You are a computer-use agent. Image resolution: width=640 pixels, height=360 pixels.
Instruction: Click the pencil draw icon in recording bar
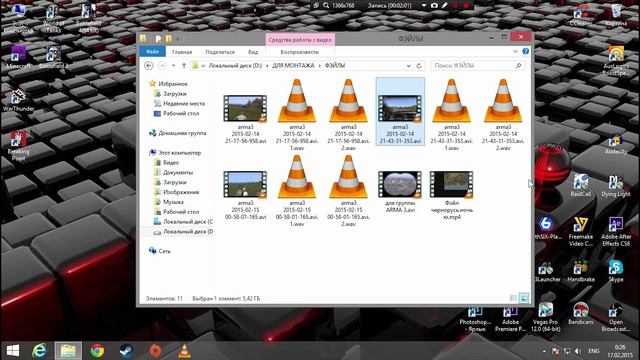[444, 6]
